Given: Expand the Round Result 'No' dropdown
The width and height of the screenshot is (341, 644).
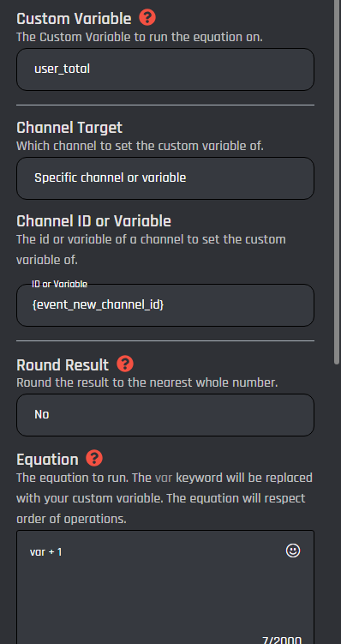Looking at the screenshot, I should [x=165, y=415].
